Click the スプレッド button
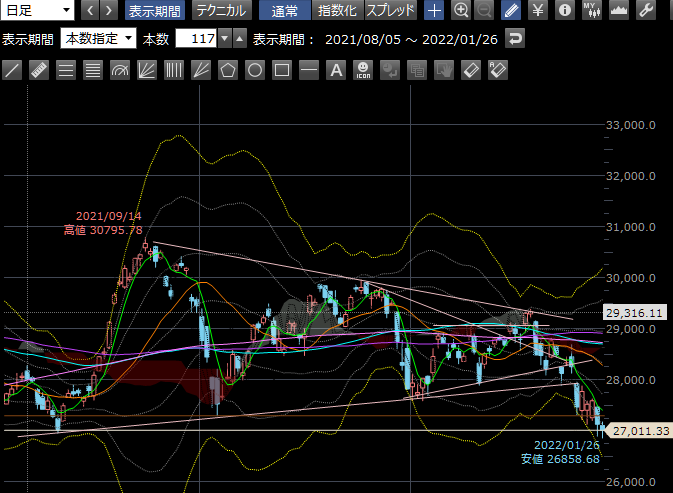 pyautogui.click(x=391, y=11)
